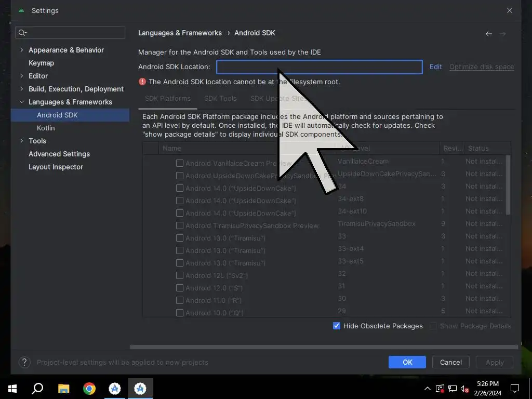
Task: Click the horizontal scrollbar below the panel
Action: [324, 347]
